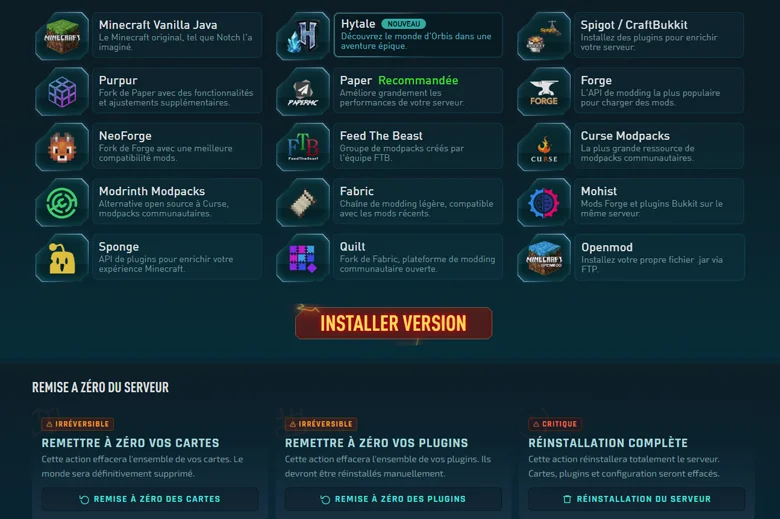The image size is (780, 519).
Task: Click the REMETTRE À ZÉRO VOS CARTES title
Action: tap(130, 443)
